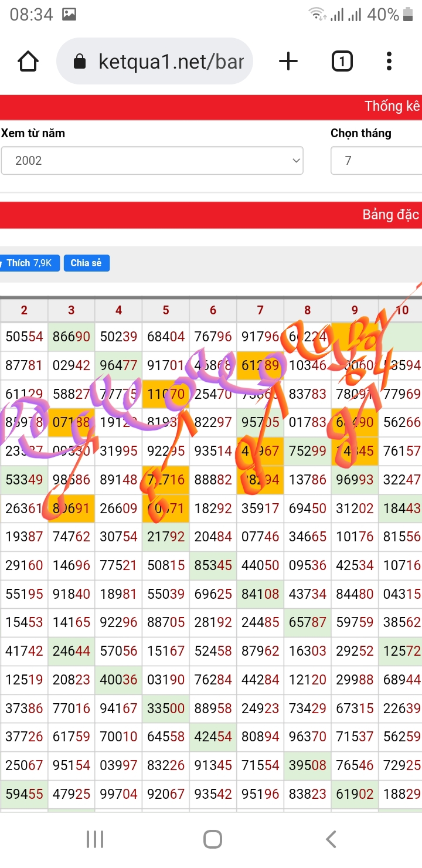This screenshot has height=868, width=422.
Task: Open the Chọn tháng dropdown showing 7
Action: pyautogui.click(x=376, y=160)
